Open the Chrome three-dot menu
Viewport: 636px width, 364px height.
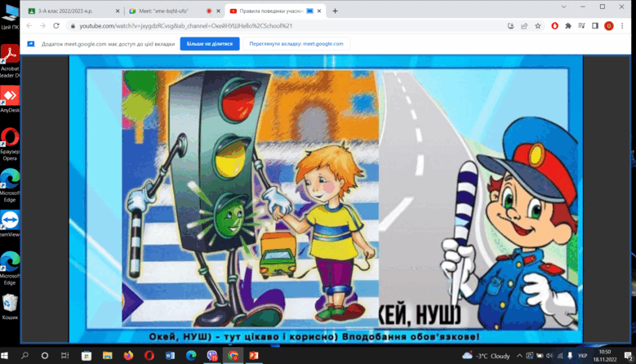click(x=622, y=26)
